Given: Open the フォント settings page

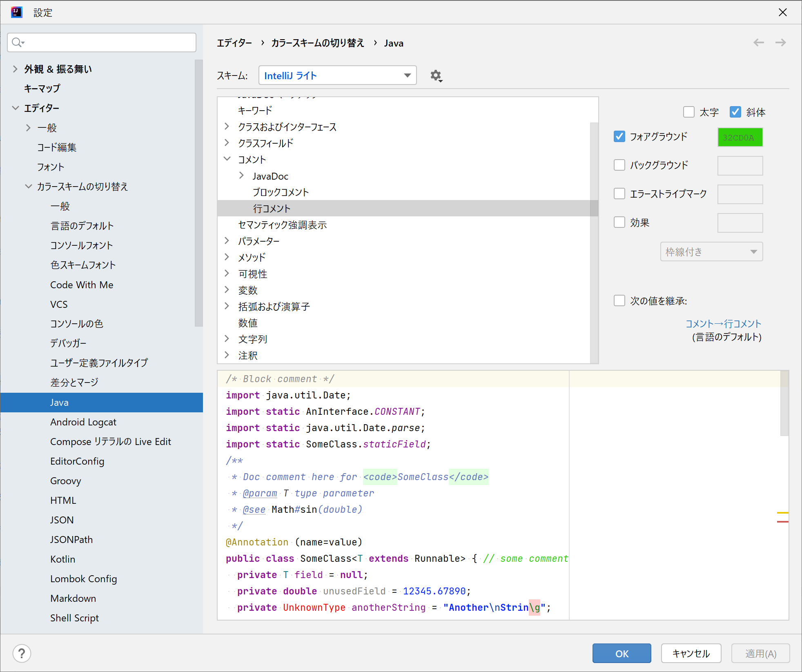Looking at the screenshot, I should (x=51, y=167).
